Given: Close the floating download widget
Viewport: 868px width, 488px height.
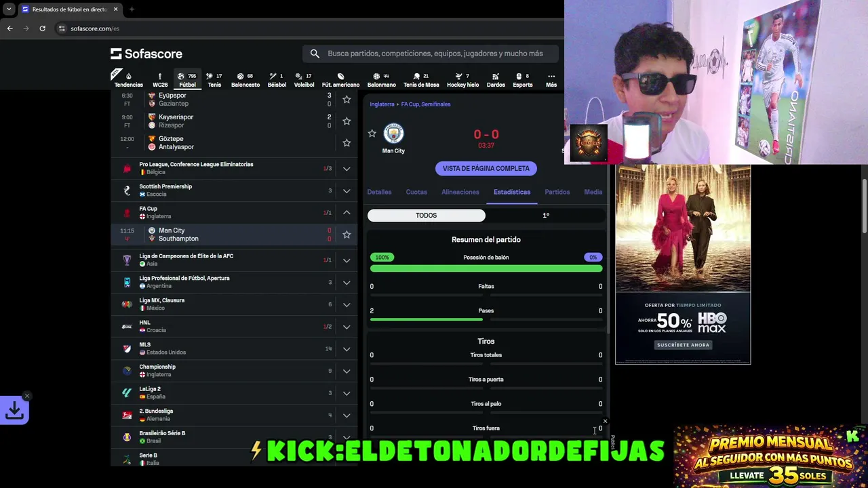Looking at the screenshot, I should 27,396.
